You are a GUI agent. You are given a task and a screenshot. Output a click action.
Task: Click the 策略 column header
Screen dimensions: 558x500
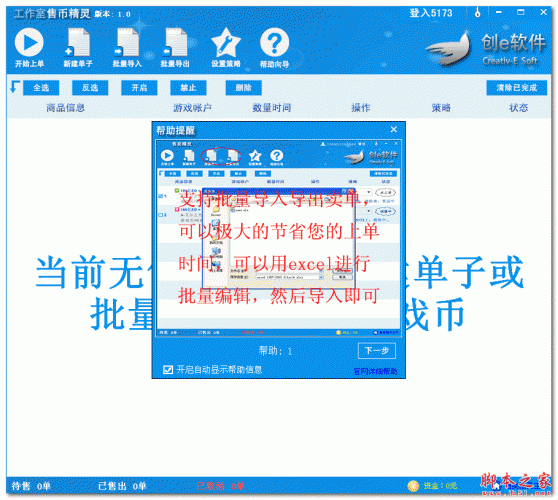tap(441, 108)
